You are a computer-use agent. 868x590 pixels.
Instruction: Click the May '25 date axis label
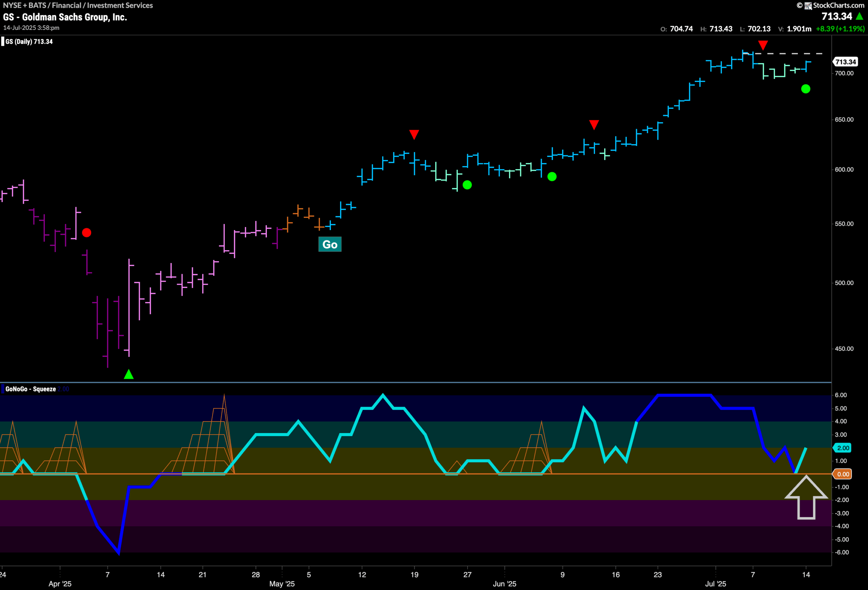click(282, 584)
